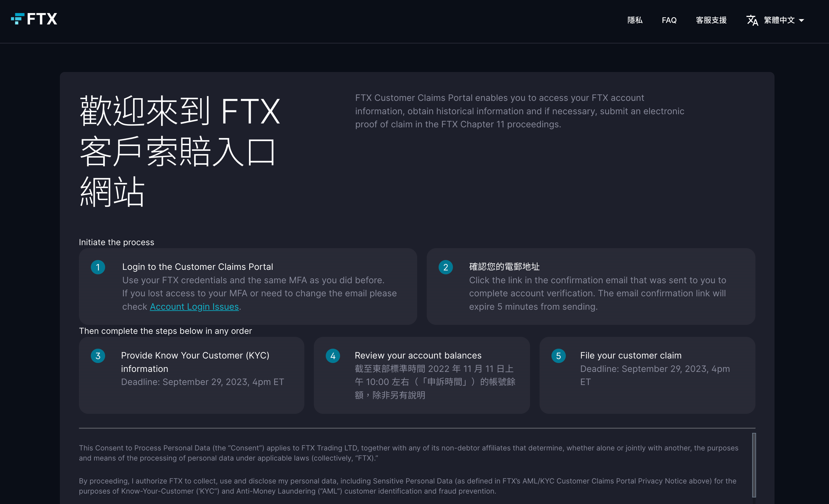The height and width of the screenshot is (504, 829).
Task: Open the 客服支援 support menu item
Action: coord(711,20)
